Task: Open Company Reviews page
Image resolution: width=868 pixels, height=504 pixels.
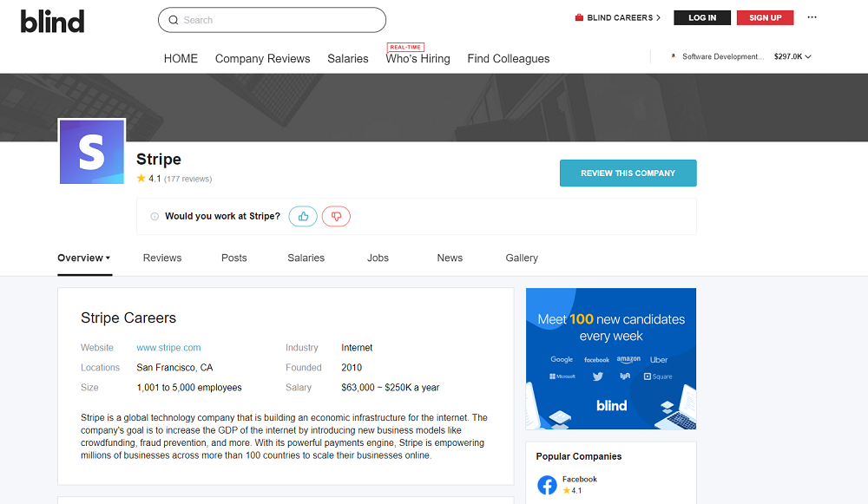Action: coord(262,59)
